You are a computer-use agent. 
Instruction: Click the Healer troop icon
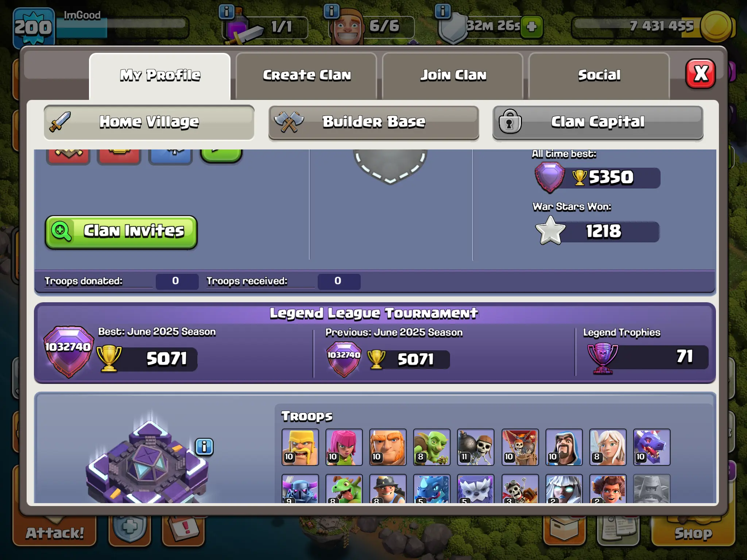(x=608, y=447)
